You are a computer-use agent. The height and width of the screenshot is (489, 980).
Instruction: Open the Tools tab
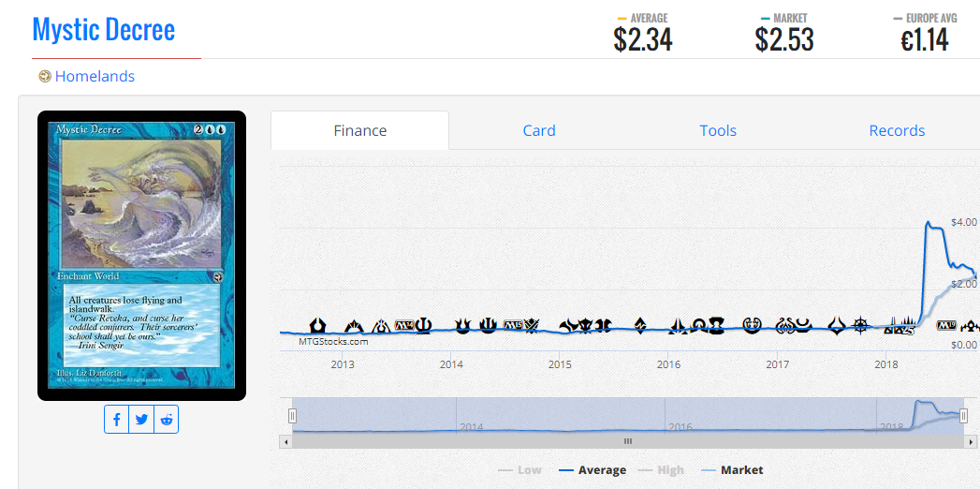[x=718, y=131]
